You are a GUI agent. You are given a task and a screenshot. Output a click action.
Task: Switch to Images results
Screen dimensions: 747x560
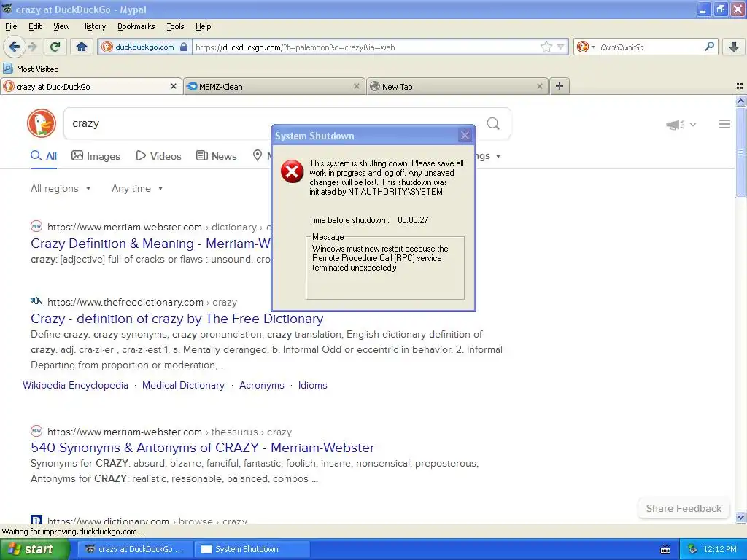tap(96, 156)
